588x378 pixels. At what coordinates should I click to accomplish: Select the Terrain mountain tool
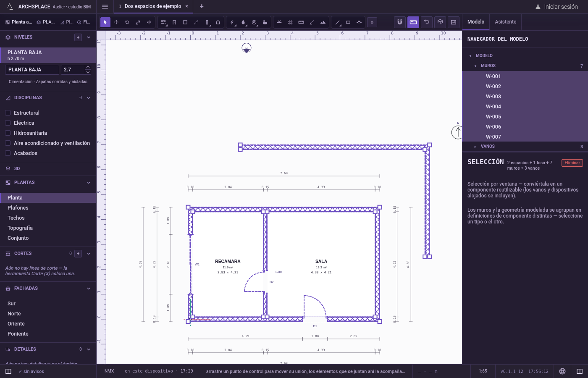pyautogui.click(x=323, y=22)
